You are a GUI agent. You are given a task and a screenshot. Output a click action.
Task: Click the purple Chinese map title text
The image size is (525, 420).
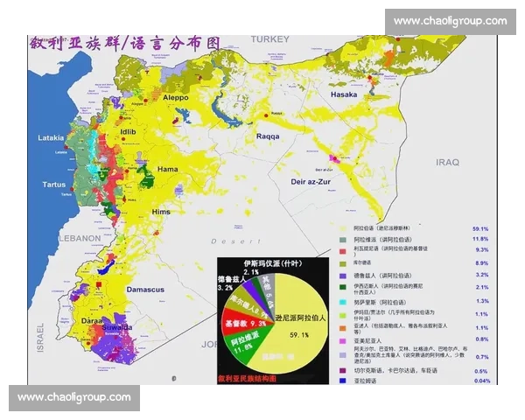pos(122,42)
